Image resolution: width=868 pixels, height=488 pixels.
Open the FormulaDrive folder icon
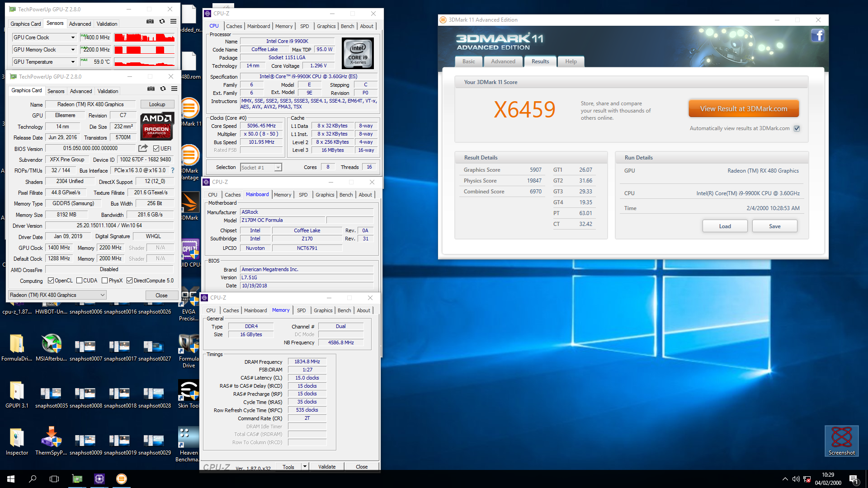(17, 347)
